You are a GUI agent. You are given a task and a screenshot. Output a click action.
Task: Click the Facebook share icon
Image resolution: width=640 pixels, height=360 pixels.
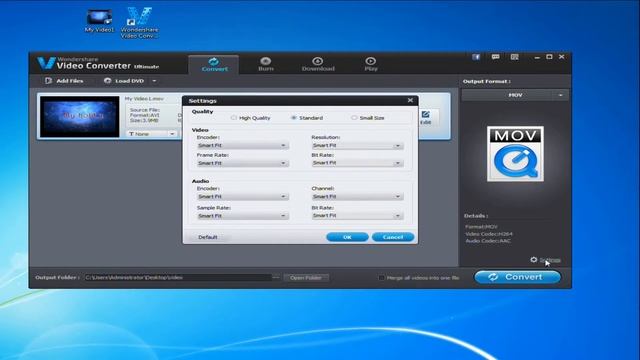pyautogui.click(x=476, y=57)
